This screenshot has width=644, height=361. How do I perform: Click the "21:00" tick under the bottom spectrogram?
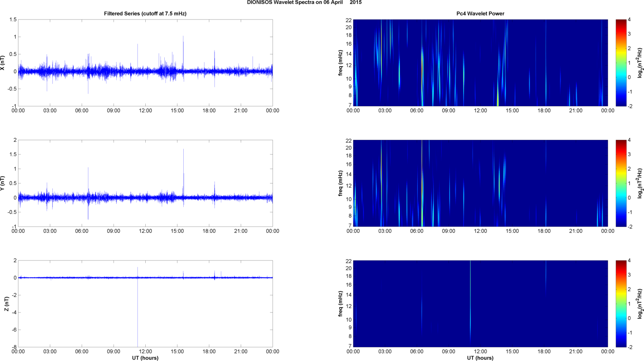[x=576, y=352]
